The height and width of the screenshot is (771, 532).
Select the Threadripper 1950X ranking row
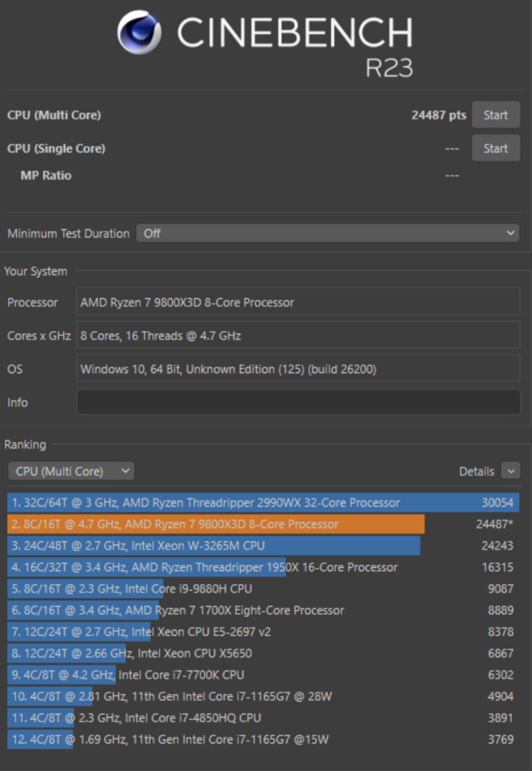pos(263,567)
